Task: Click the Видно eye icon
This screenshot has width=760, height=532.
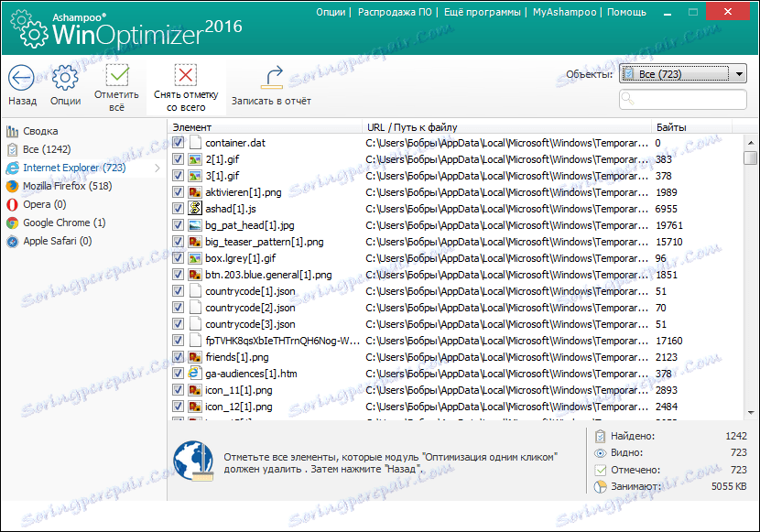Action: [600, 453]
